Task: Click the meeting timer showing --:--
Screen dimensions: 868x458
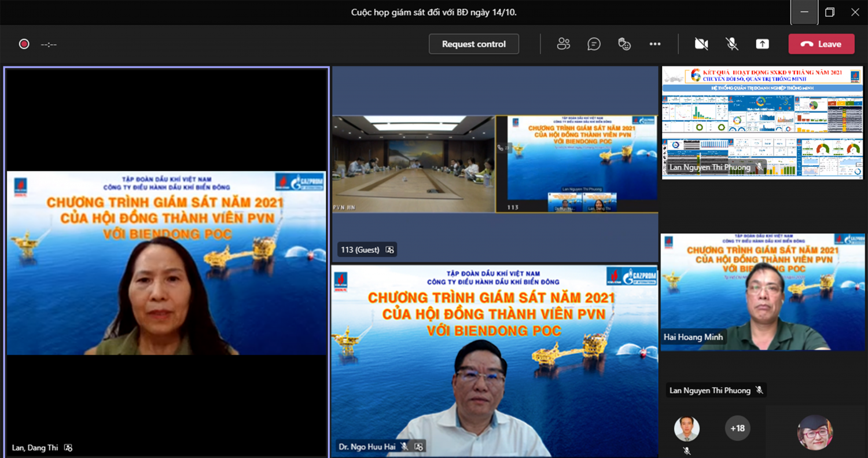Action: point(49,44)
